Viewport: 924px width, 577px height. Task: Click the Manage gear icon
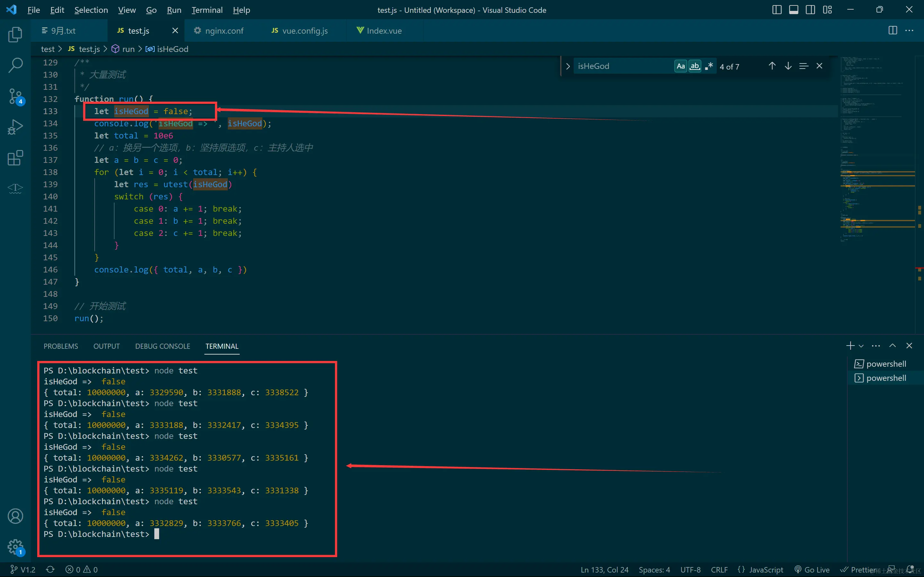pyautogui.click(x=15, y=547)
